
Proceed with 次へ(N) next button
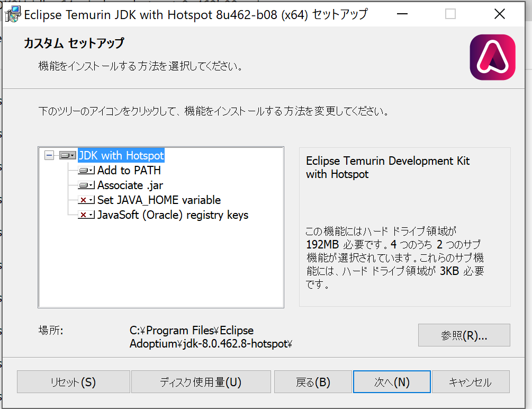coord(392,382)
